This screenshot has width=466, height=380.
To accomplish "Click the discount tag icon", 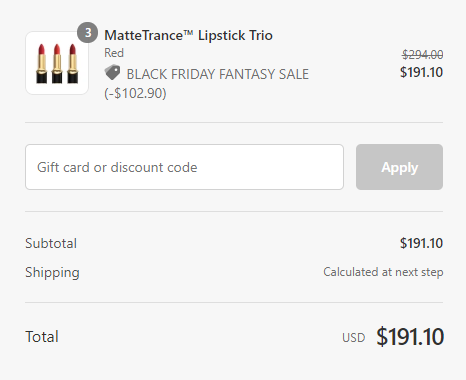I will point(113,72).
